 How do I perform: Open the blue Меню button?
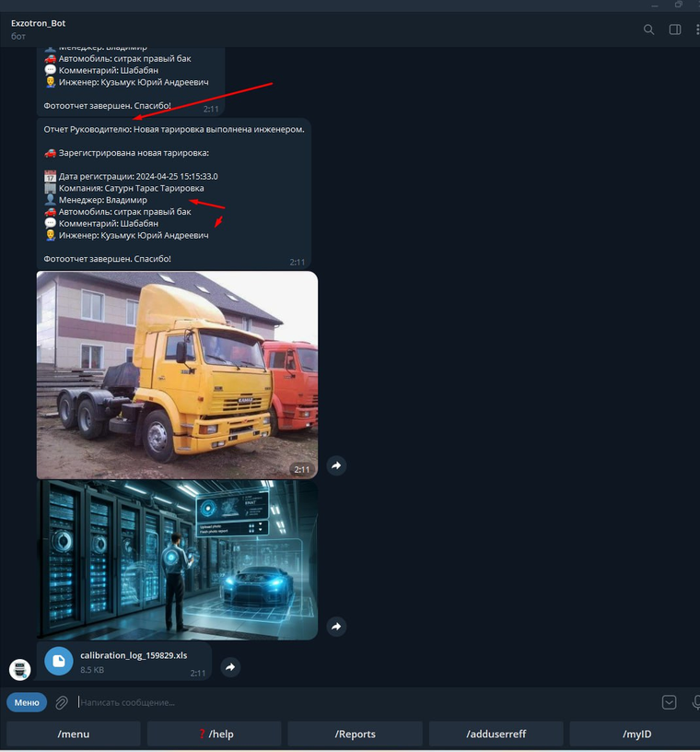[x=27, y=702]
